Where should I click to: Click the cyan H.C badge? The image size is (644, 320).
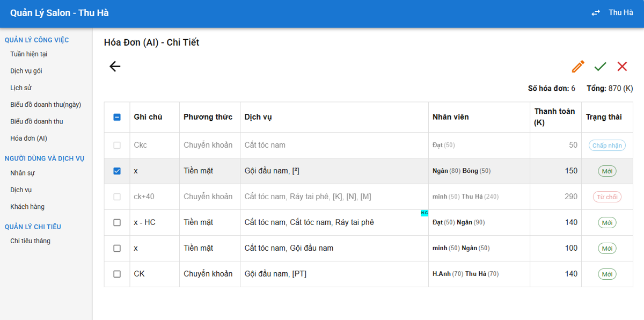(x=425, y=213)
